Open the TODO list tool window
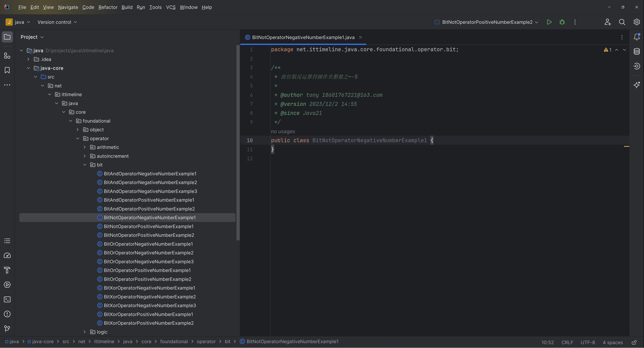This screenshot has height=348, width=644. click(7, 241)
